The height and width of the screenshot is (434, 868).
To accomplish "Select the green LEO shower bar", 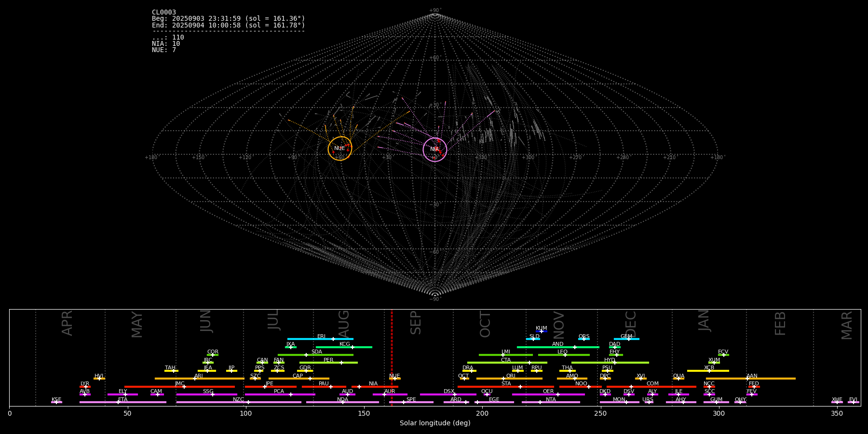I will click(x=564, y=355).
